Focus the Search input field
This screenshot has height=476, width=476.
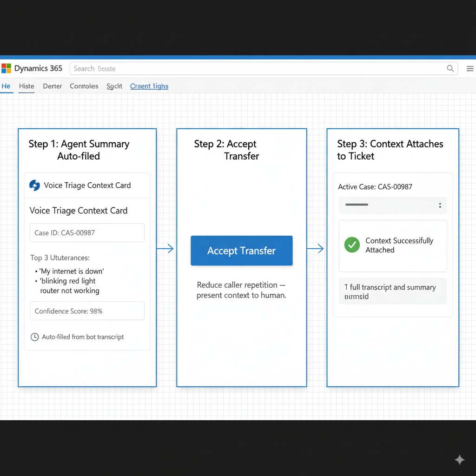coord(264,69)
